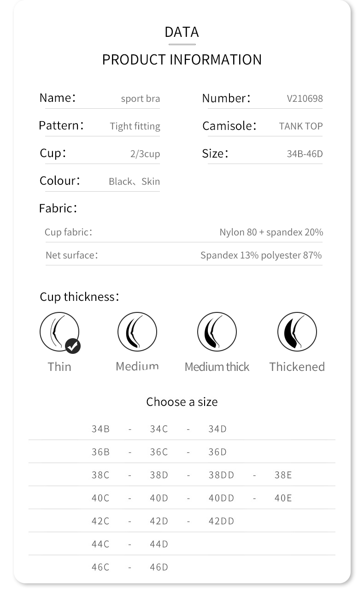The image size is (364, 593).
Task: Choose size 44C
Action: pyautogui.click(x=100, y=544)
